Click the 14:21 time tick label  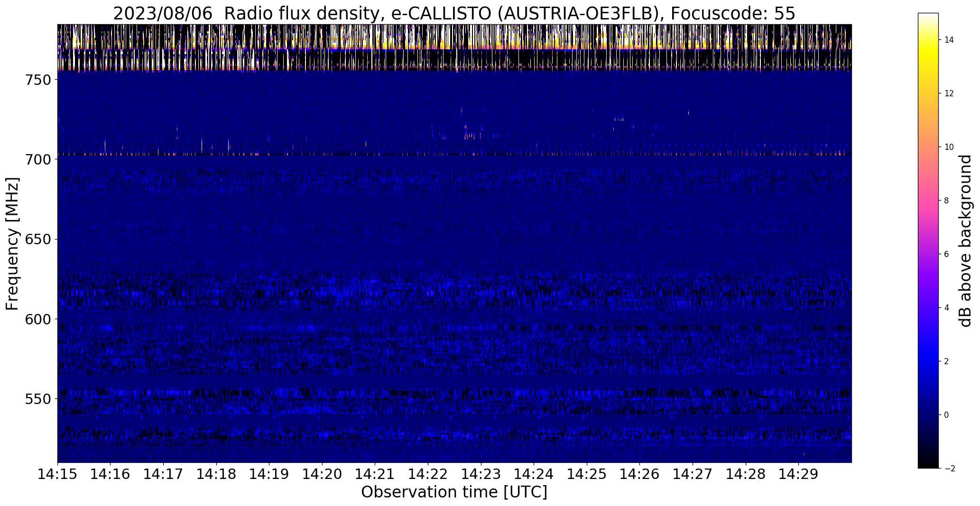(x=375, y=475)
